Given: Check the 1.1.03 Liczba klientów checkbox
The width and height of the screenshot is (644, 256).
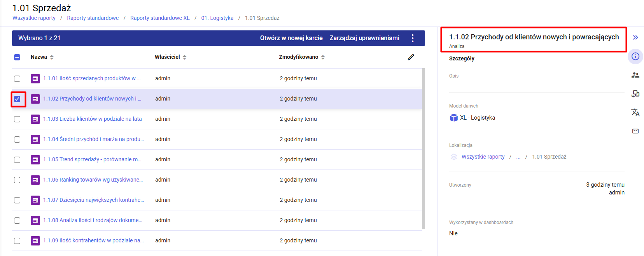Looking at the screenshot, I should (x=17, y=119).
